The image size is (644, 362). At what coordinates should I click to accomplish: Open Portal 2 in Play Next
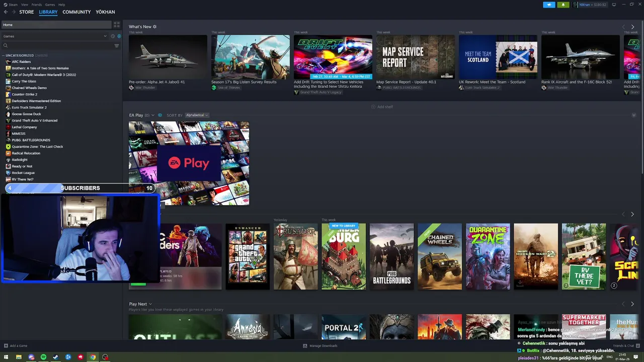tap(344, 327)
